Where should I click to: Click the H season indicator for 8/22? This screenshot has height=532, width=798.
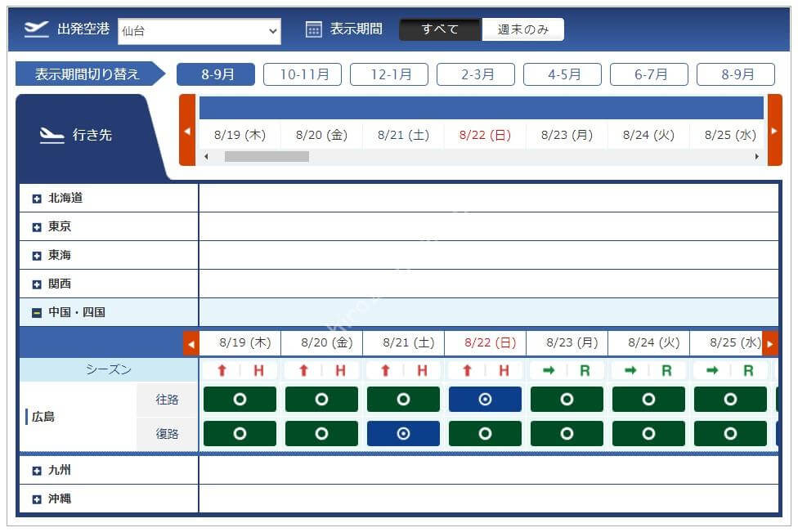(504, 371)
